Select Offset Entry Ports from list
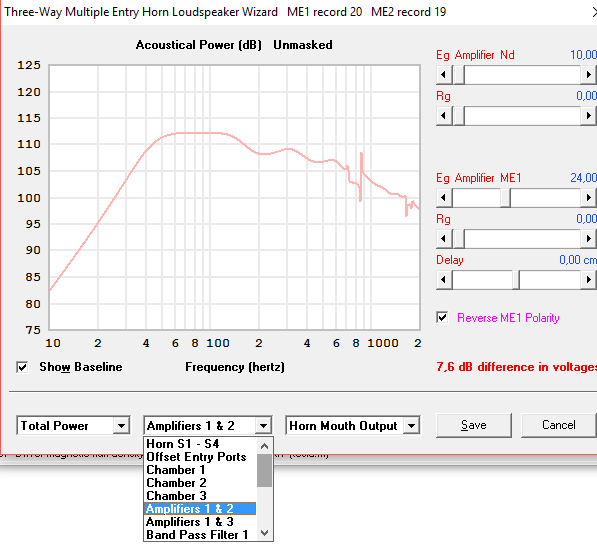This screenshot has height=544, width=597. click(x=200, y=457)
